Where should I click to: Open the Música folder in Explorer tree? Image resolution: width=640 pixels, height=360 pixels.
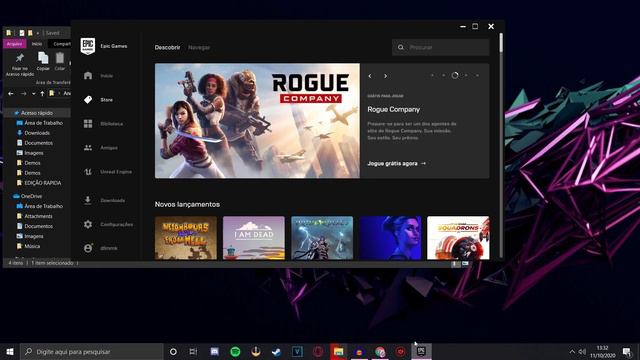click(x=32, y=246)
